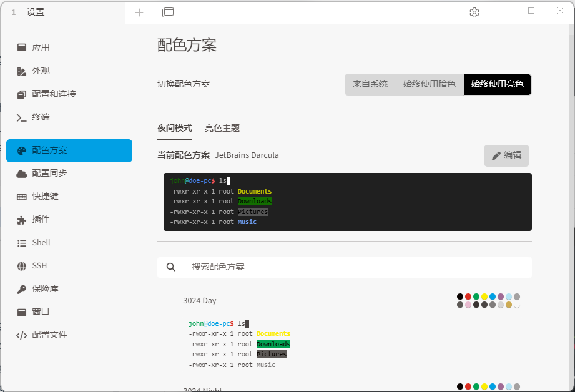Click the cloud icon for 配置同步
This screenshot has height=392, width=575.
tap(22, 174)
